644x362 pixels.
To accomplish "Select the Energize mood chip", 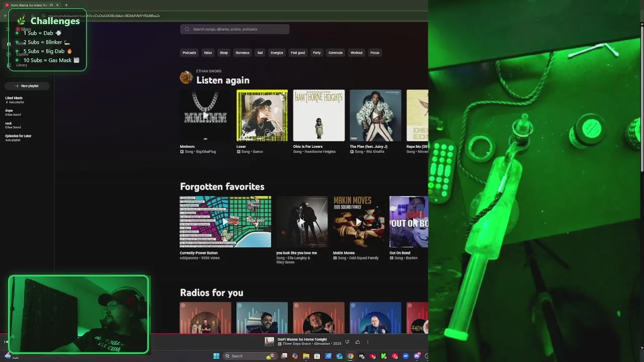I will [x=277, y=53].
